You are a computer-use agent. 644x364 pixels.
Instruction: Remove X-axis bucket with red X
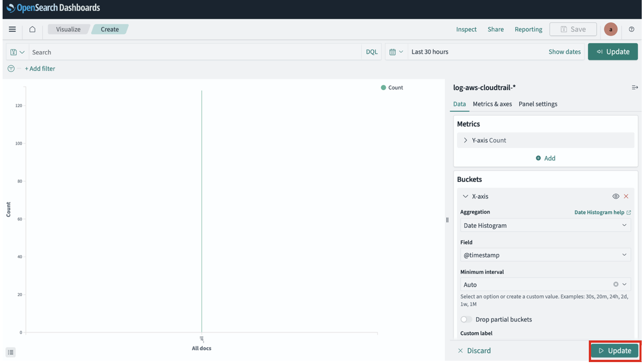click(x=626, y=196)
